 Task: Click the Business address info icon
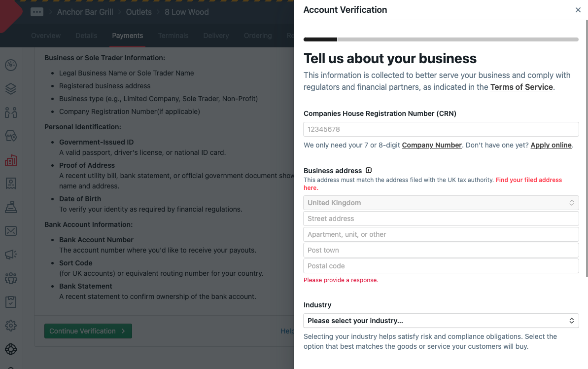(x=369, y=171)
